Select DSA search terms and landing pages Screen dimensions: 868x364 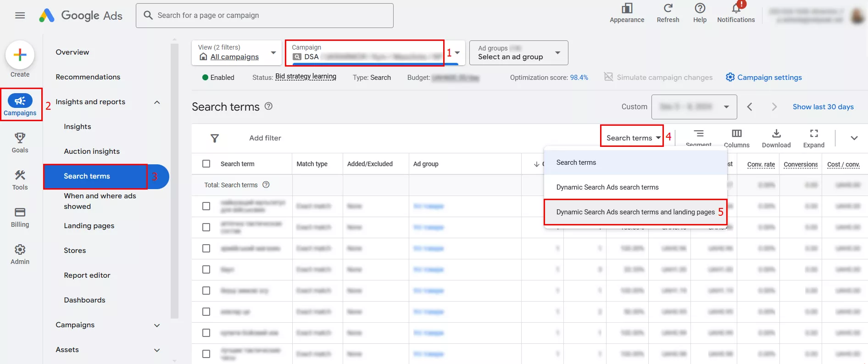click(635, 212)
